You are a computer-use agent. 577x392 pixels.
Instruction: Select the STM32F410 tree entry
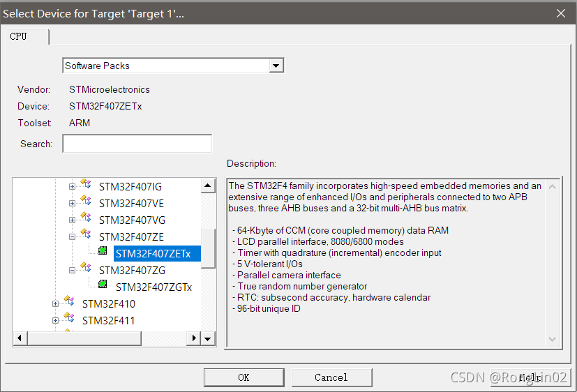click(x=109, y=303)
